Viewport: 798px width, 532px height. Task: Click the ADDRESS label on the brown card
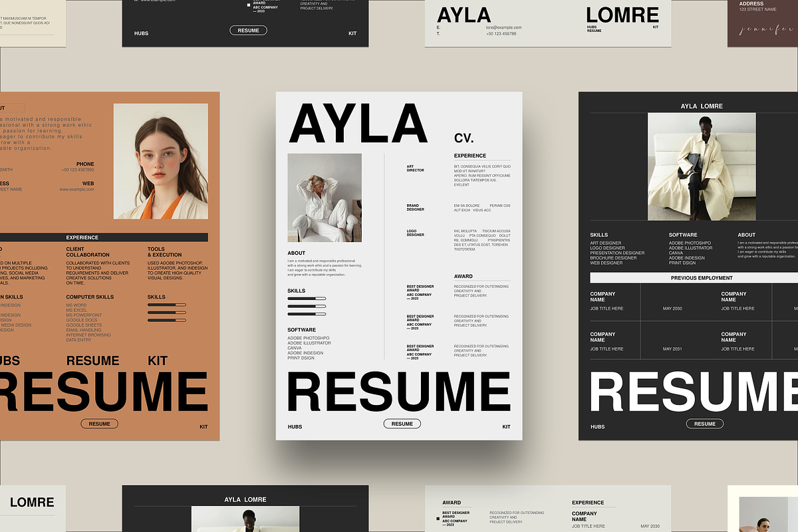[x=751, y=3]
